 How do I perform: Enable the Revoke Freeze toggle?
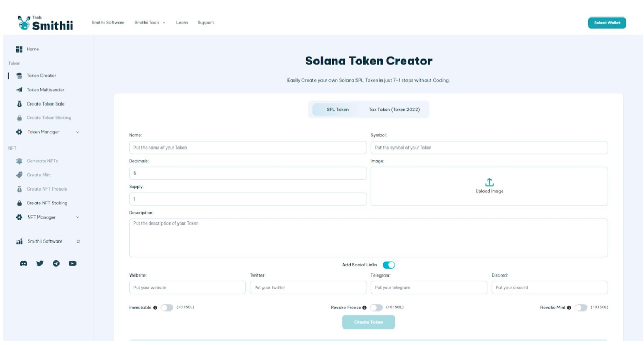click(376, 307)
